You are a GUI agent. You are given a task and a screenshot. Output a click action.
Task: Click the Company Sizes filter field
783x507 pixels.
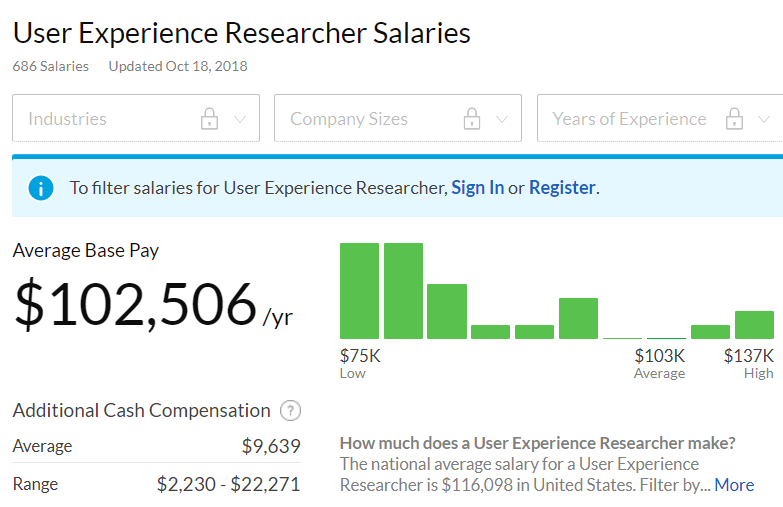[x=365, y=119]
